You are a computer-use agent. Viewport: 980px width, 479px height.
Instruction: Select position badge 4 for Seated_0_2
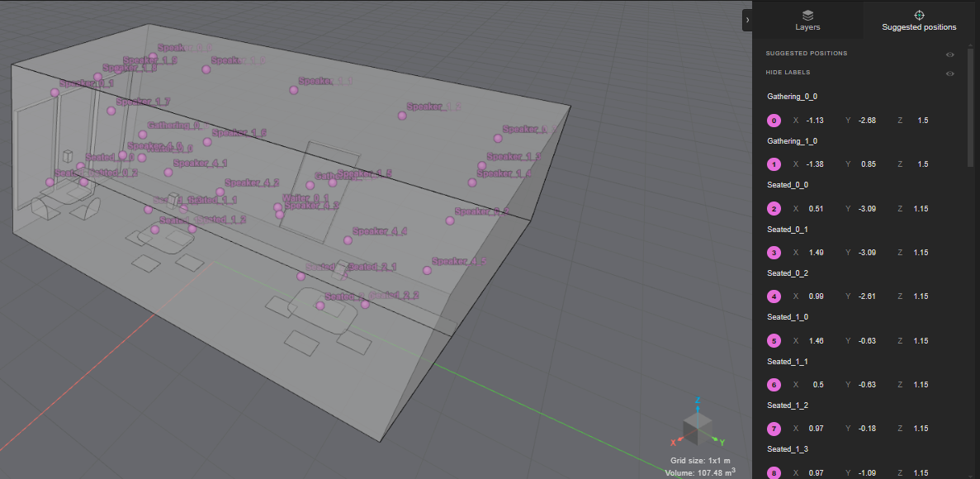[x=774, y=296]
